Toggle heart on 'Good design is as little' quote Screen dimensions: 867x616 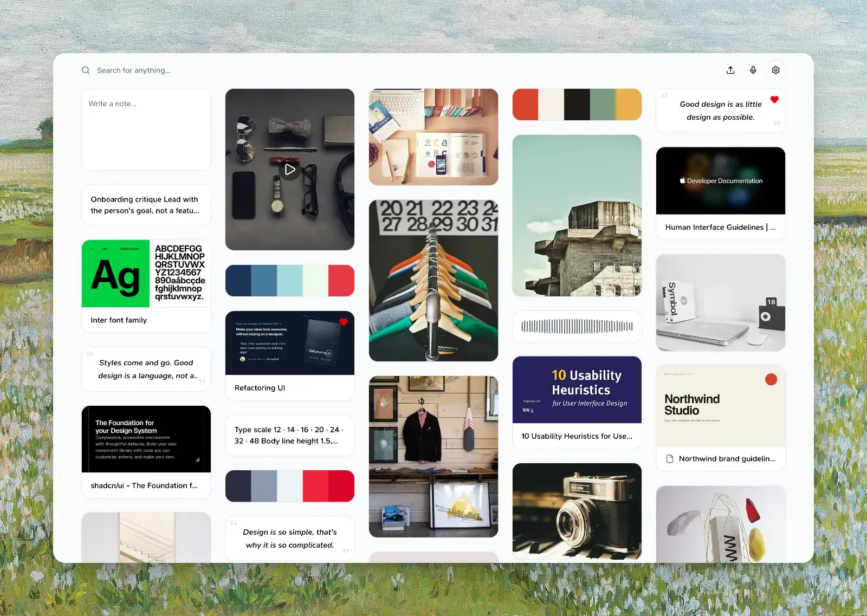(774, 100)
